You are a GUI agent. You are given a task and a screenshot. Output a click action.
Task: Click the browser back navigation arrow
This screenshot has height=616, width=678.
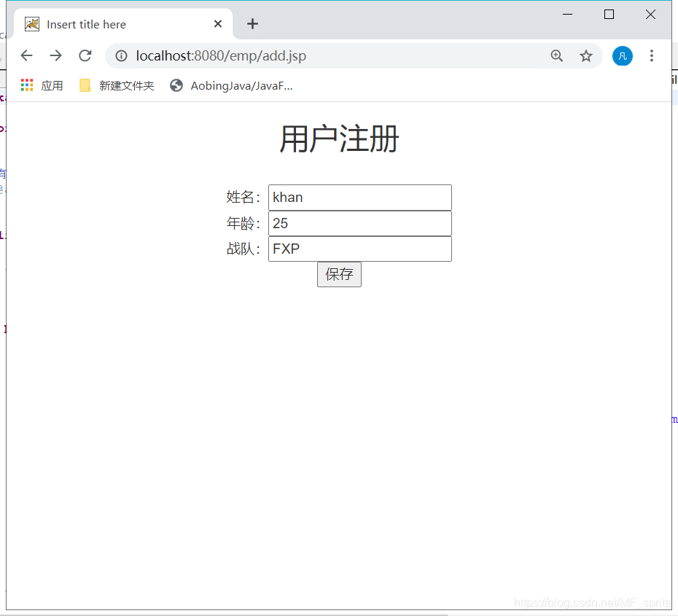coord(27,55)
